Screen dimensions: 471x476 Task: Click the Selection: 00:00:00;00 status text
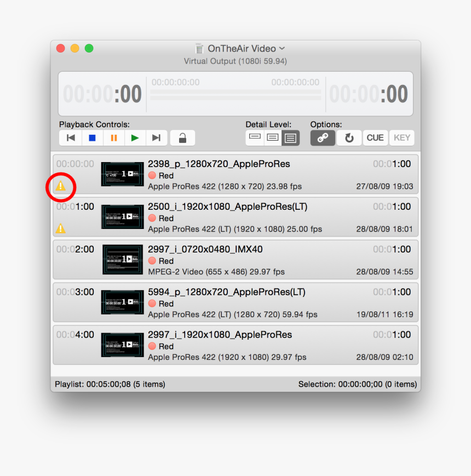[358, 385]
